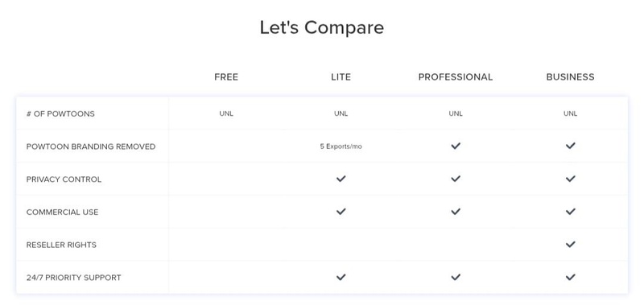The width and height of the screenshot is (644, 305).
Task: Click the Lite checkmark for Commercial Use
Action: click(341, 212)
